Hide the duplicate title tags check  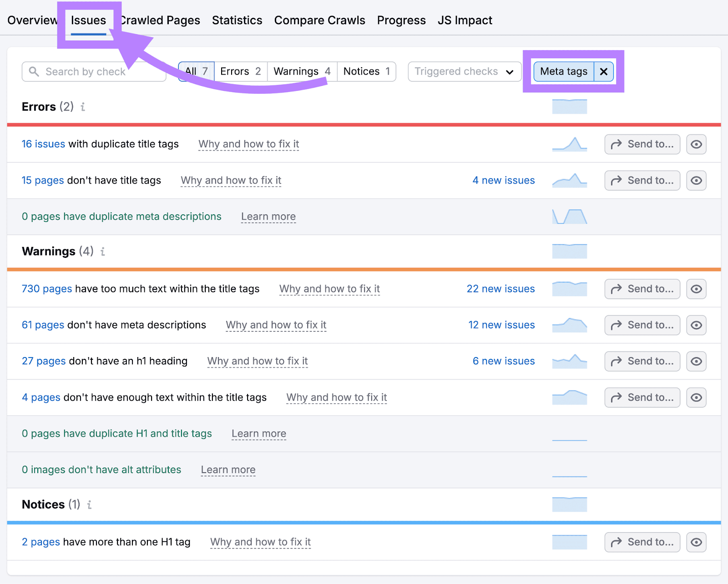[x=696, y=144]
